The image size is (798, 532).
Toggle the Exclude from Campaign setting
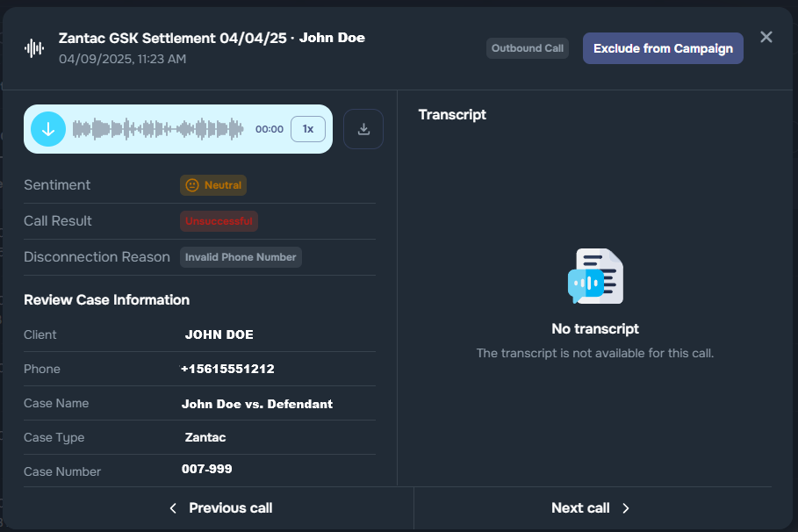coord(663,48)
